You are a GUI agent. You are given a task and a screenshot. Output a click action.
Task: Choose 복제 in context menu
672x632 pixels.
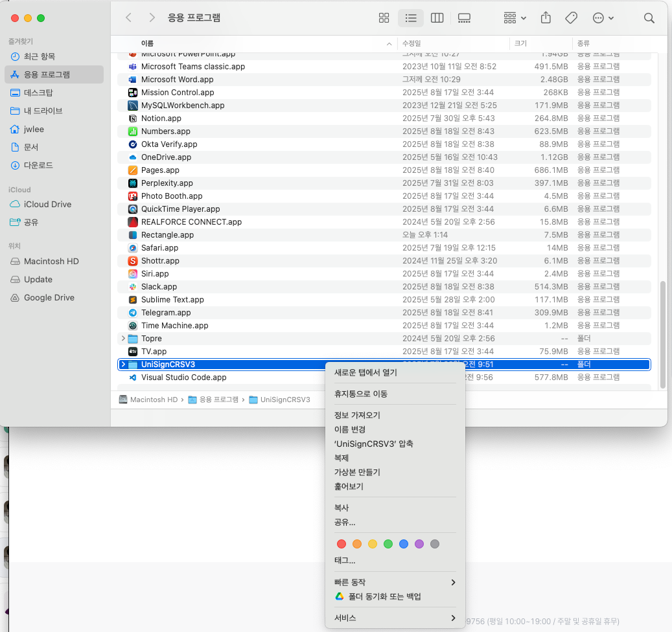395,458
